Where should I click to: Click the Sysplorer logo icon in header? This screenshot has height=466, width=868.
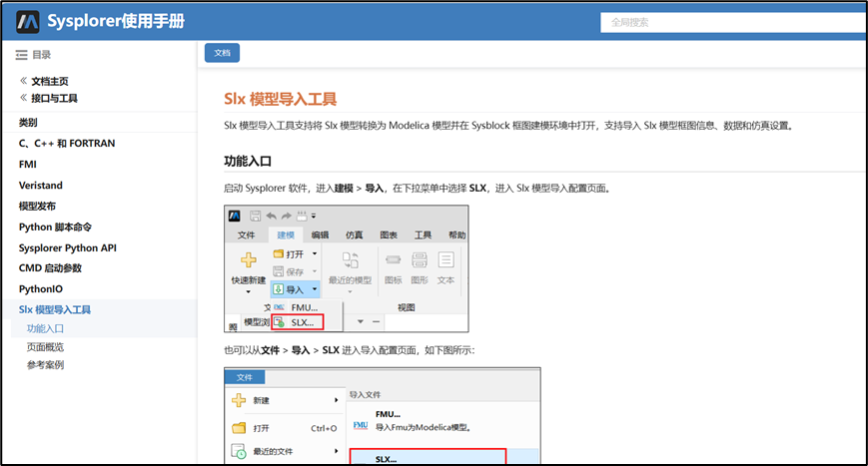(x=28, y=22)
